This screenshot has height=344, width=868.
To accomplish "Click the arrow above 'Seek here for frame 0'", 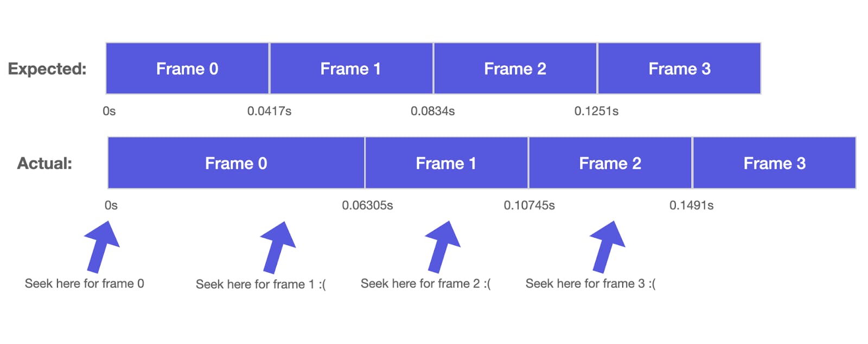I will (x=102, y=247).
